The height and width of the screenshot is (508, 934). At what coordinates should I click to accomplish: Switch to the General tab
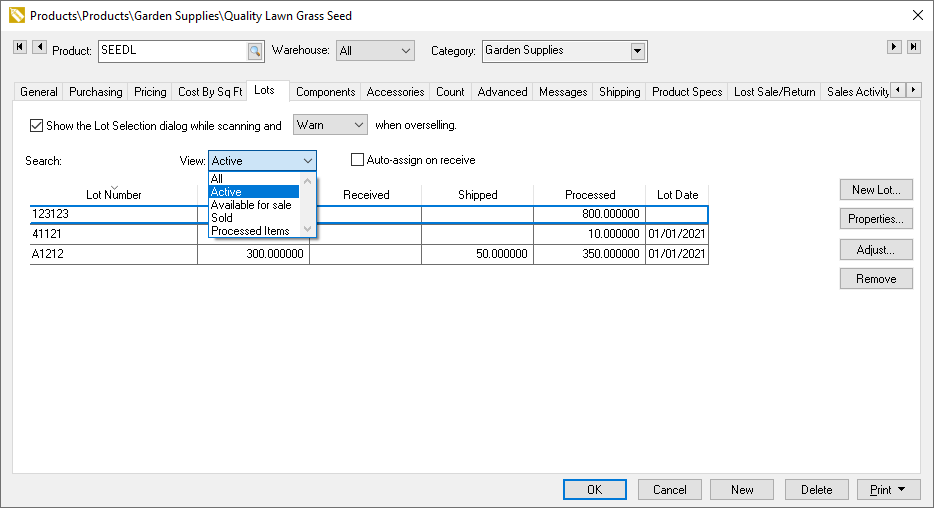pyautogui.click(x=39, y=92)
